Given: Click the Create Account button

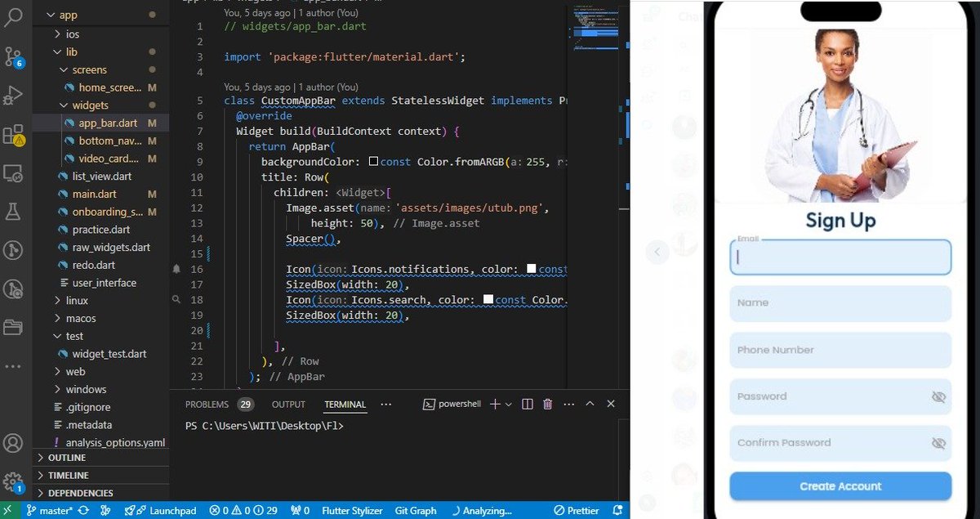Looking at the screenshot, I should click(x=840, y=486).
